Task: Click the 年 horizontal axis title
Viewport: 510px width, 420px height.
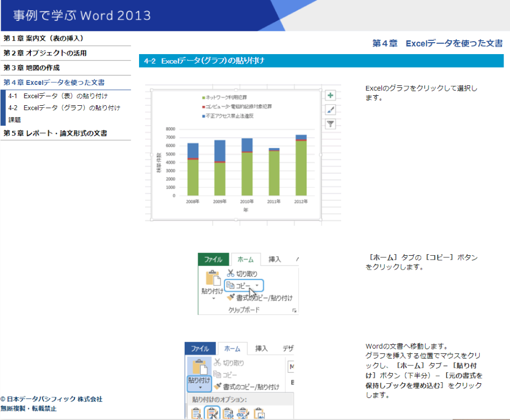Action: 246,210
